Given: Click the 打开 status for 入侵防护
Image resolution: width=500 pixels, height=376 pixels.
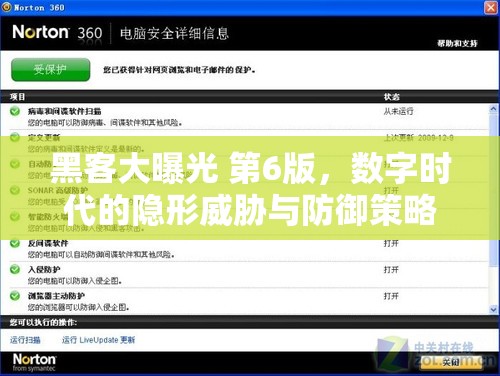Looking at the screenshot, I should (391, 270).
